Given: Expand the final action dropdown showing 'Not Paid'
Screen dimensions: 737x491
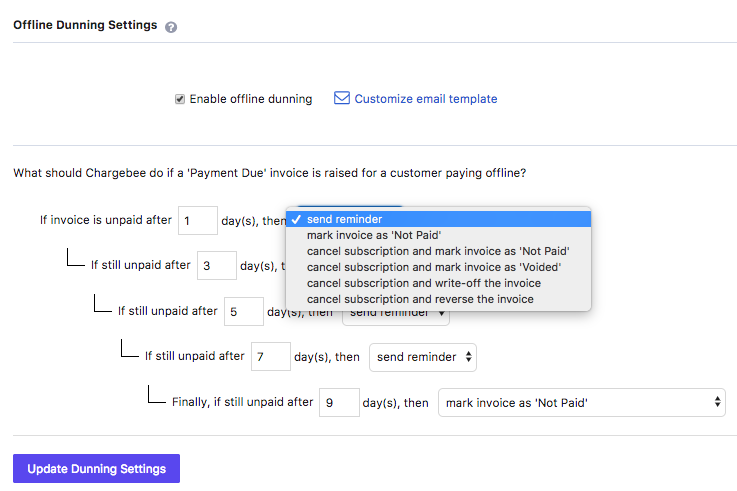Looking at the screenshot, I should point(582,403).
